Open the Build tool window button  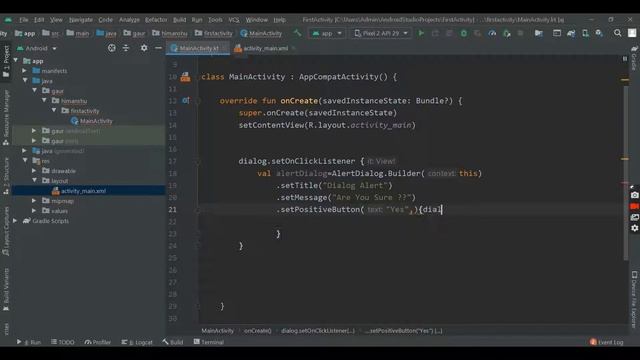pos(173,342)
